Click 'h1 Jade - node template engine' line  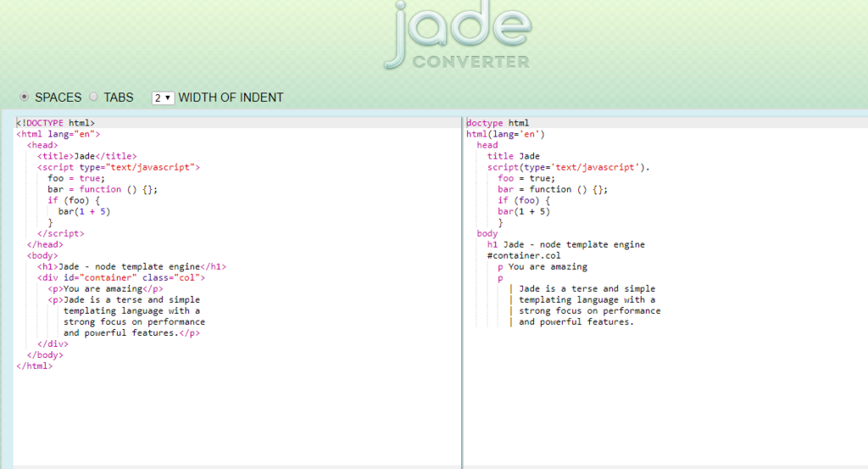565,245
